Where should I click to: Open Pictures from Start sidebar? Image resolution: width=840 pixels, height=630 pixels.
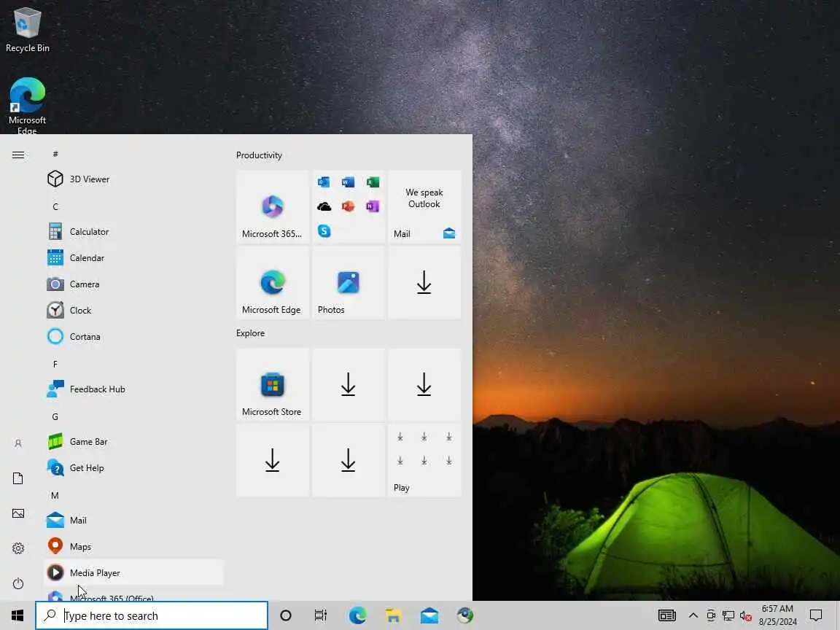click(x=18, y=513)
